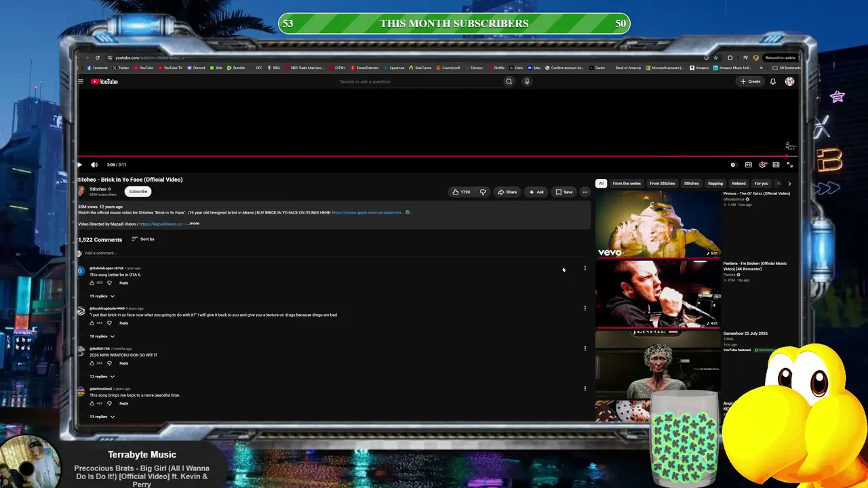Subscribe to the Stitches channel
Screen dimensions: 868x488
138,191
